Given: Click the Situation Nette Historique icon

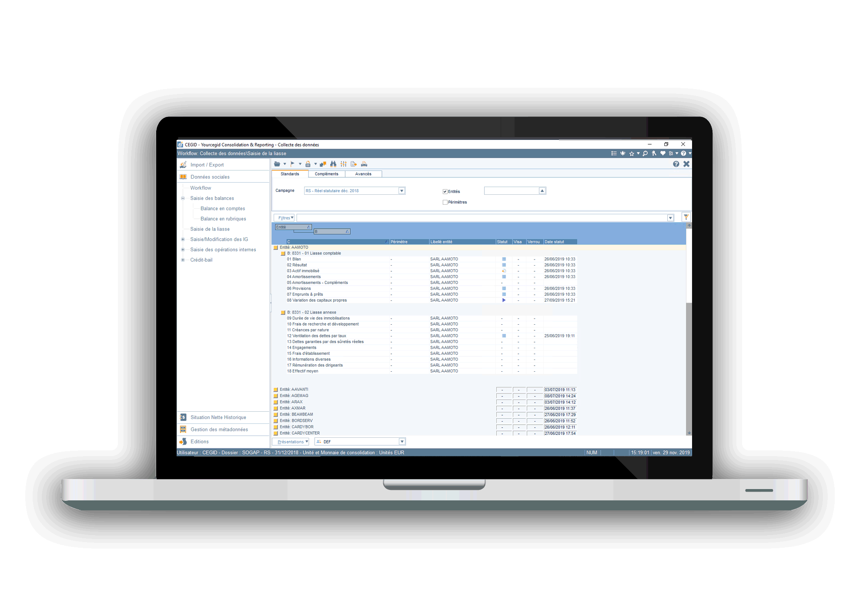Looking at the screenshot, I should click(x=184, y=417).
